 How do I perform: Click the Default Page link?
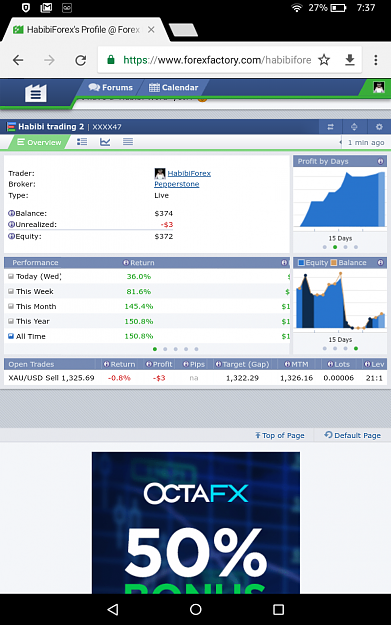click(x=353, y=435)
